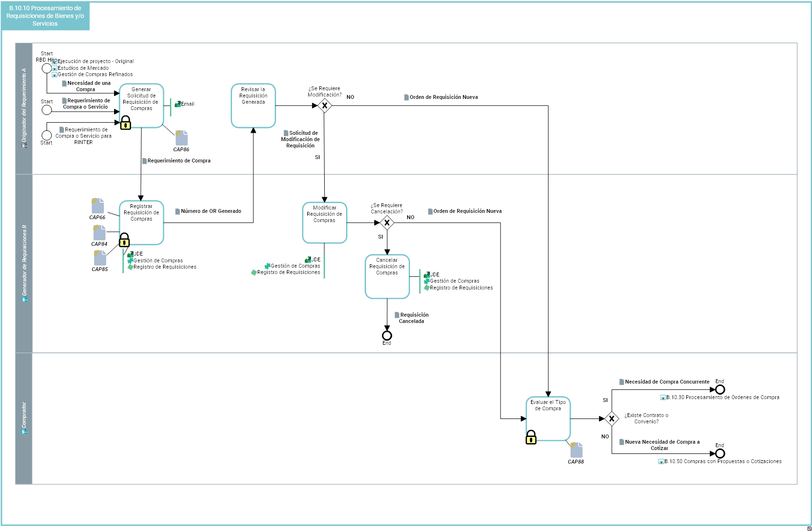Click JDE icon beside Cancelar Requisición
Image resolution: width=812 pixels, height=531 pixels.
point(427,274)
